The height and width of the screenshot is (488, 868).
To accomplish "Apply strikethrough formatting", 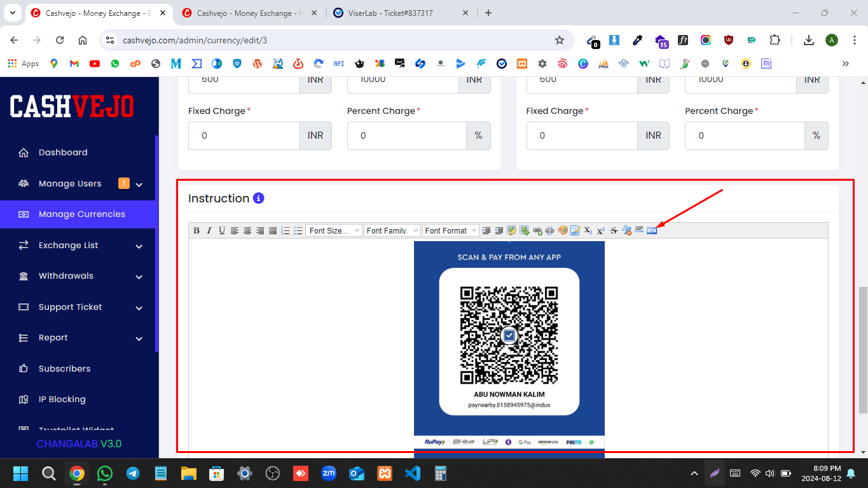I will coord(614,230).
